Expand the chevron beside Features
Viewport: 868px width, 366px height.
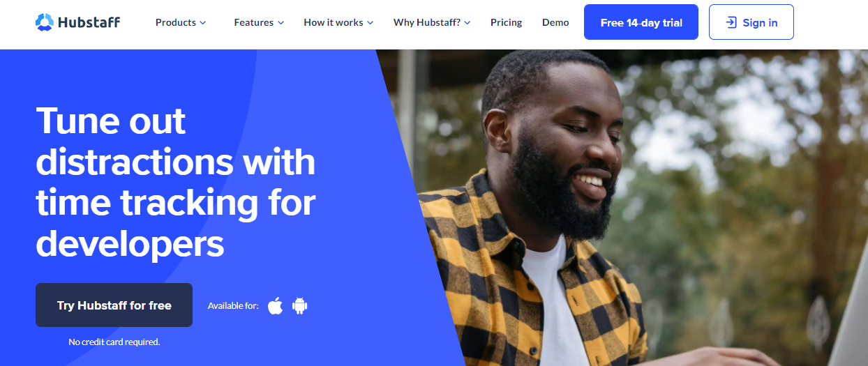tap(281, 23)
